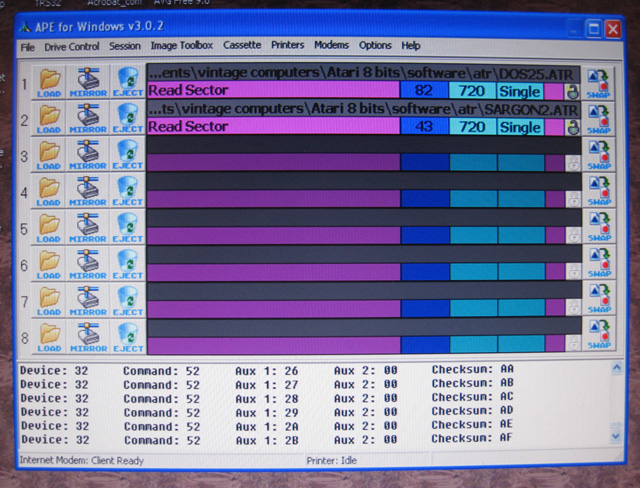Mirror drive 8
Screen dimensions: 640x488
pos(88,338)
